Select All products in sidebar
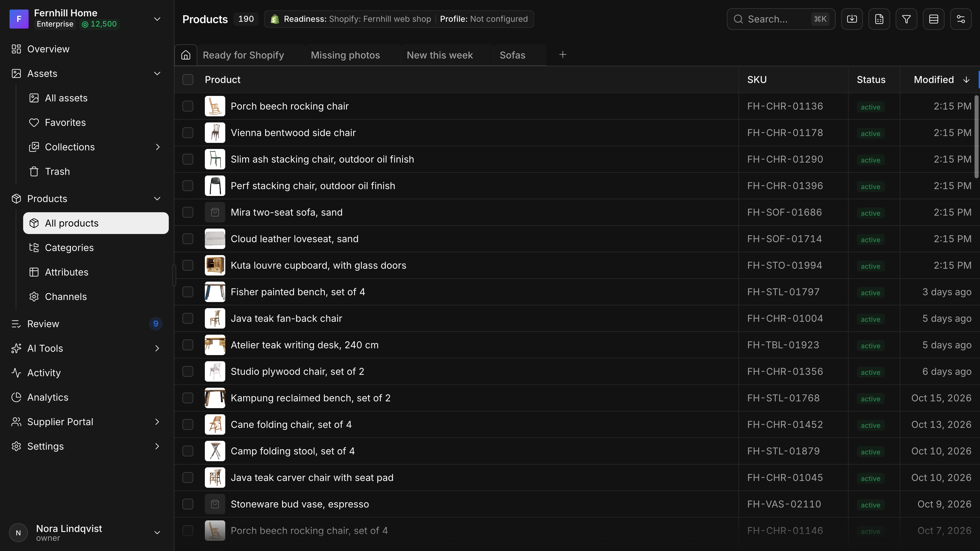 coord(96,223)
